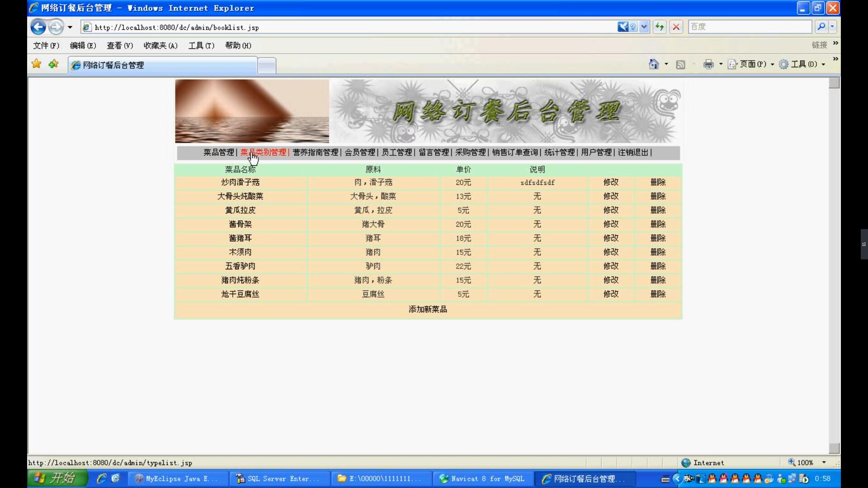The width and height of the screenshot is (868, 488).
Task: Click the browser Forward arrow button
Action: coord(56,27)
